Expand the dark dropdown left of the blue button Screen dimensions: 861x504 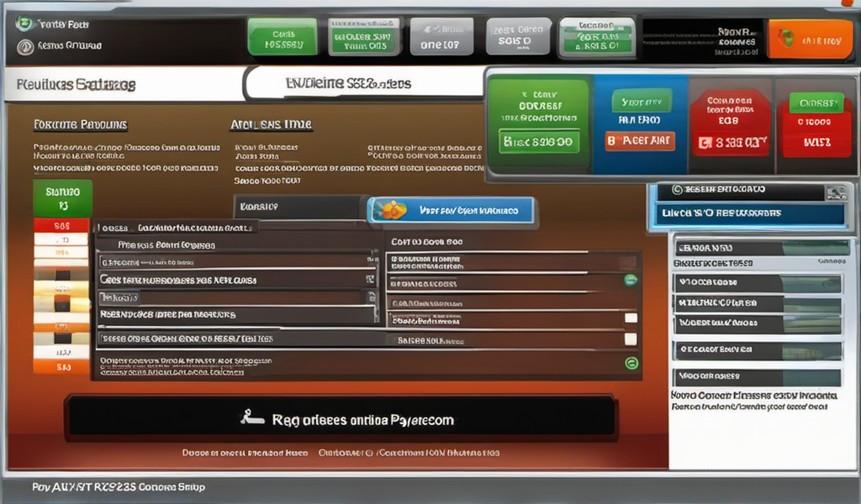click(x=299, y=207)
